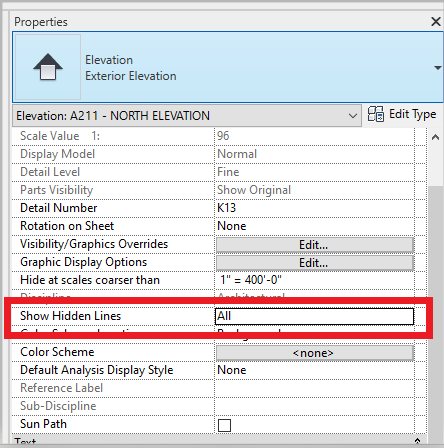Select the Show Hidden Lines label
Viewport: 444px width, 448px height.
pos(70,316)
